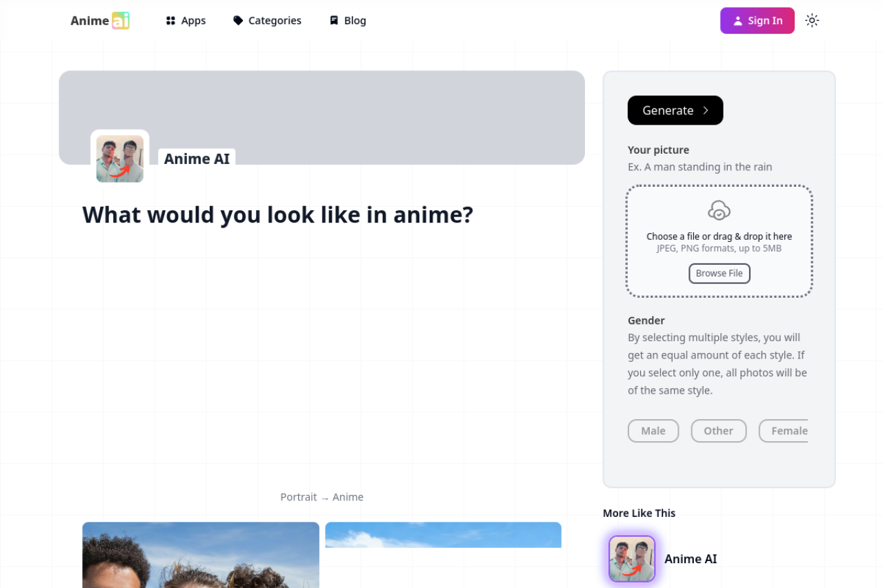Image resolution: width=883 pixels, height=588 pixels.
Task: Open Anime AI under More Like This
Action: point(691,559)
